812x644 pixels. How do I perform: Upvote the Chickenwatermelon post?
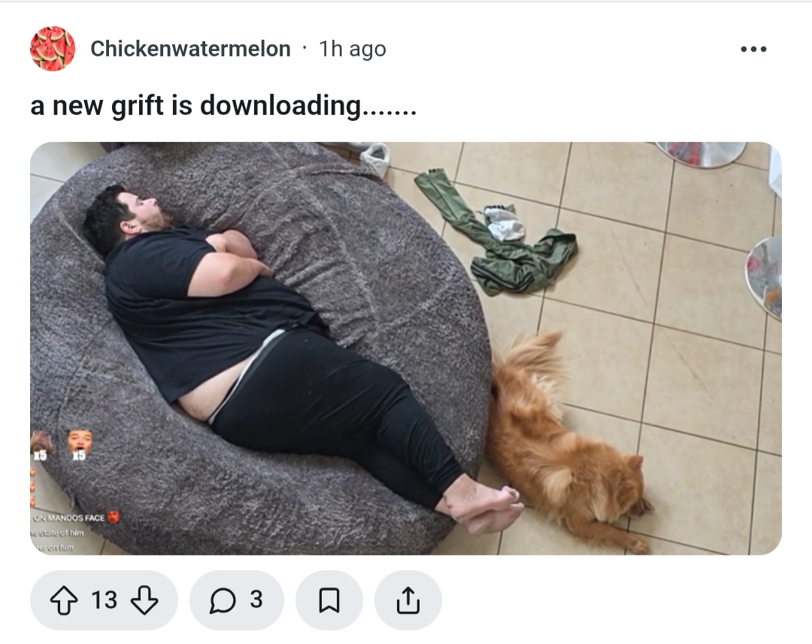click(x=64, y=600)
